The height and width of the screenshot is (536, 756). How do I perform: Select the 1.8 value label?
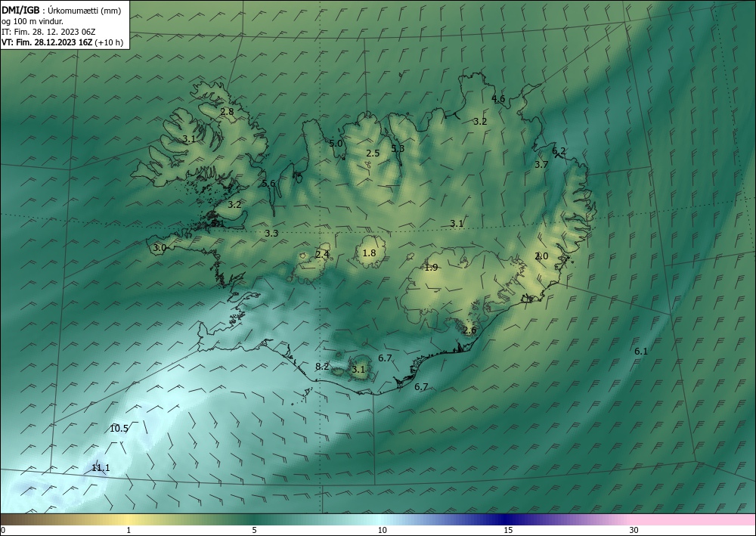tap(369, 253)
